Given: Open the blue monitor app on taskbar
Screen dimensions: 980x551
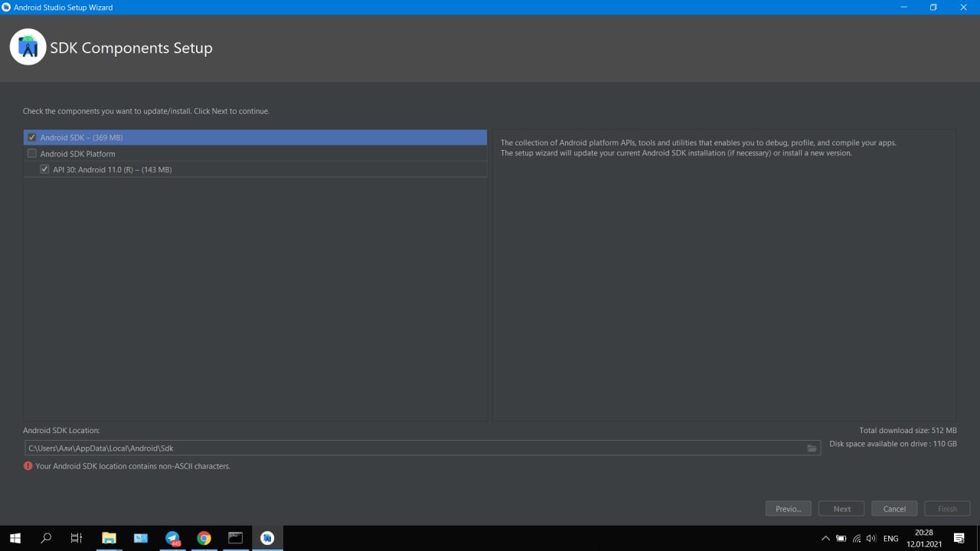Looking at the screenshot, I should 141,538.
